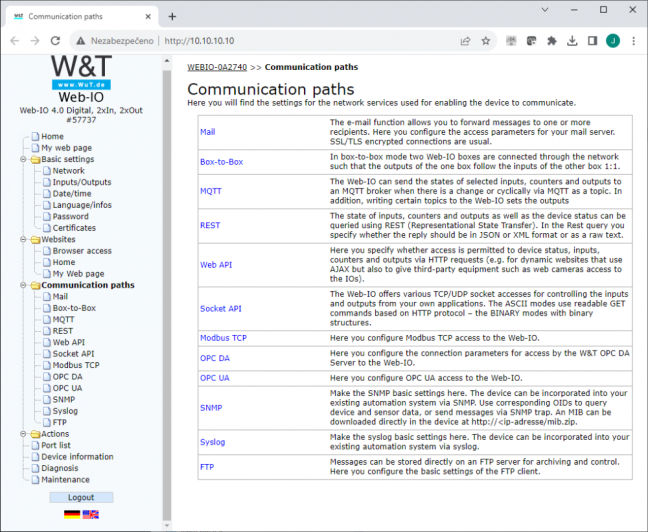Open the FTP link in table
This screenshot has height=532, width=648.
(x=207, y=467)
